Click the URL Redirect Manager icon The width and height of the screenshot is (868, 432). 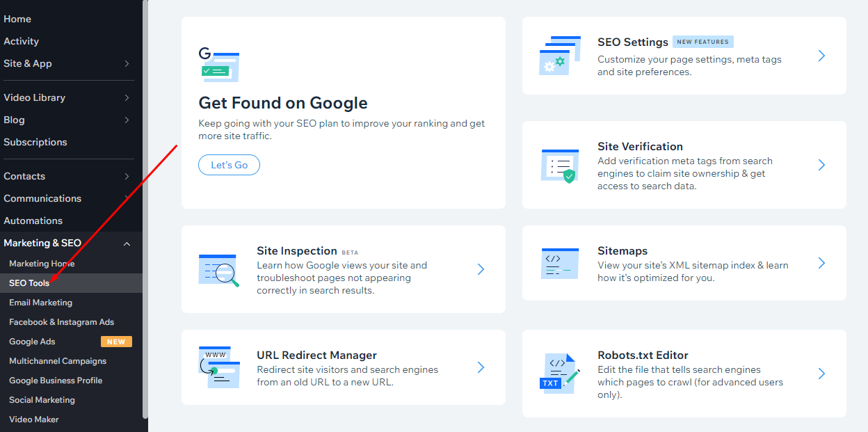point(218,367)
